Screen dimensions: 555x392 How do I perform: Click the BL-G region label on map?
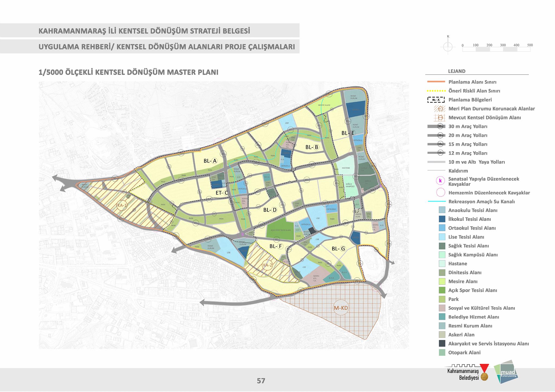339,249
